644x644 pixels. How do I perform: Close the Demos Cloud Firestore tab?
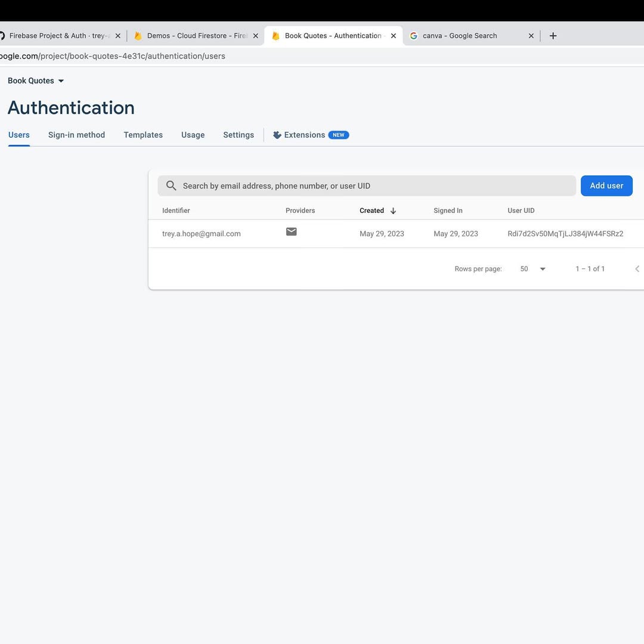pyautogui.click(x=255, y=36)
